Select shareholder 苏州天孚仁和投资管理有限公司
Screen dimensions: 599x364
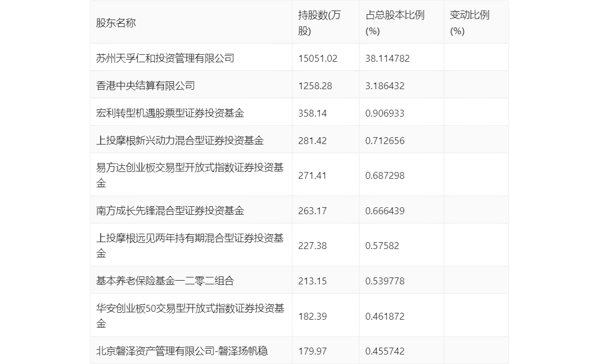(x=165, y=59)
